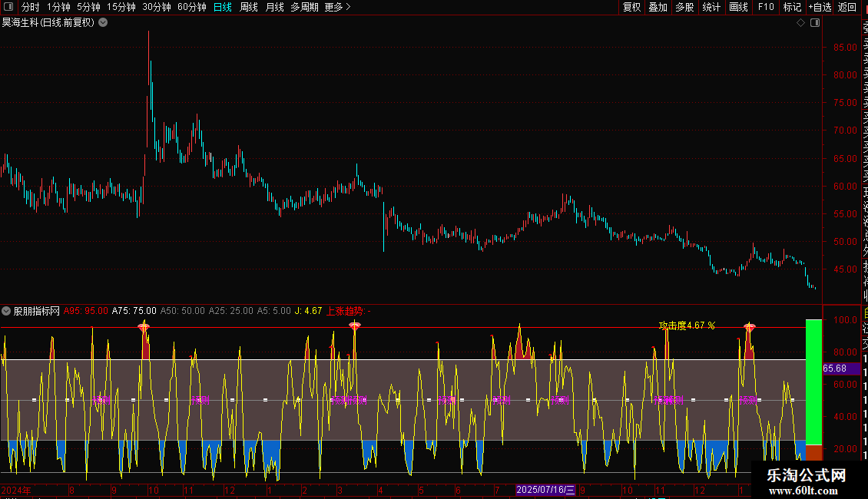Click the 股朋指标网 indicator name
The width and height of the screenshot is (868, 499).
pos(37,311)
